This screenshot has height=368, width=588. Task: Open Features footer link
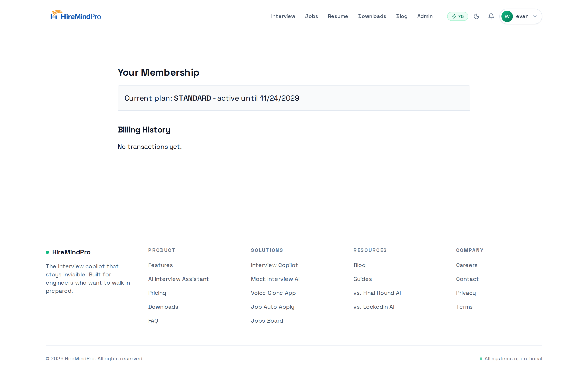160,265
